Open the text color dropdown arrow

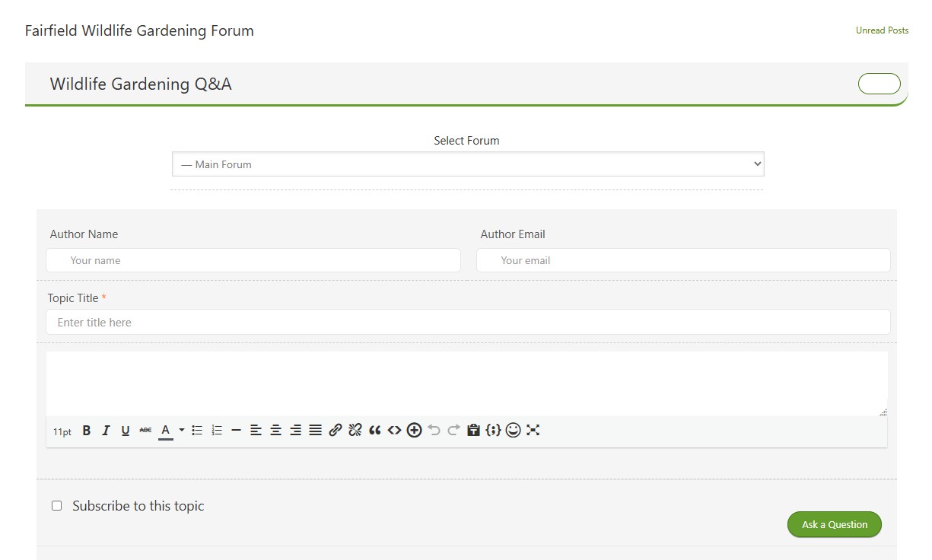[x=182, y=431]
